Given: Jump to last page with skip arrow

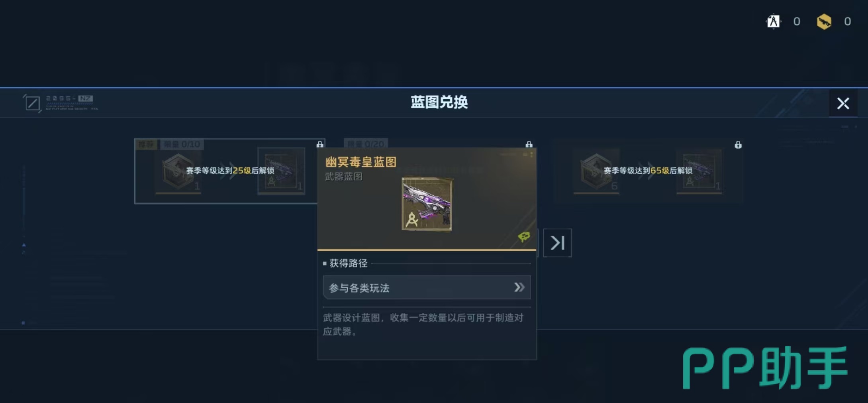Looking at the screenshot, I should 557,242.
